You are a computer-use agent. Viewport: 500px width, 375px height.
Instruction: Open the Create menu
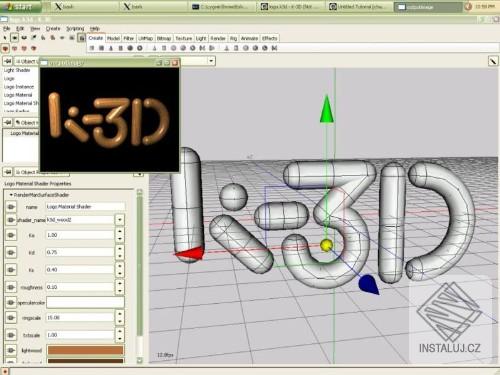[53, 29]
